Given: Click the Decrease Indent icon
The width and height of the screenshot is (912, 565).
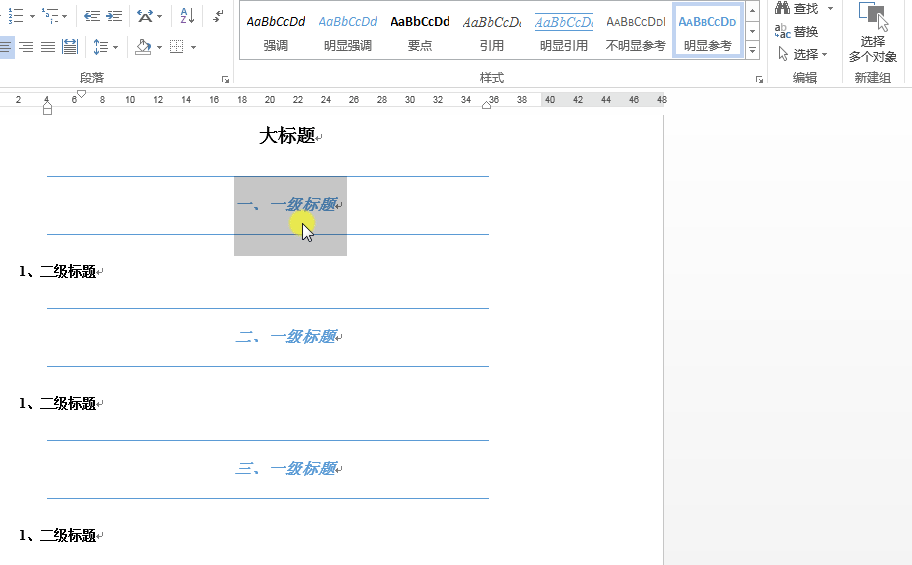Looking at the screenshot, I should click(x=92, y=16).
